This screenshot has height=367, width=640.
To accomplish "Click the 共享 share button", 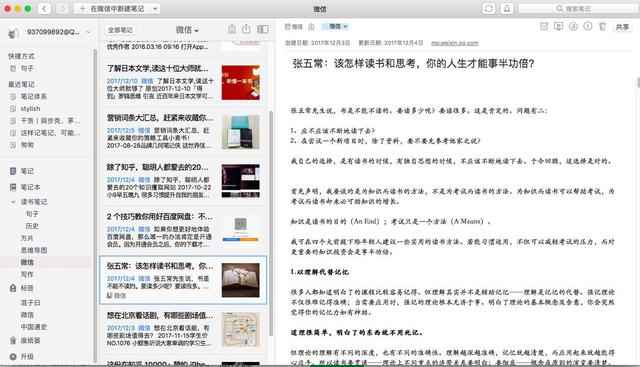I will pos(622,27).
